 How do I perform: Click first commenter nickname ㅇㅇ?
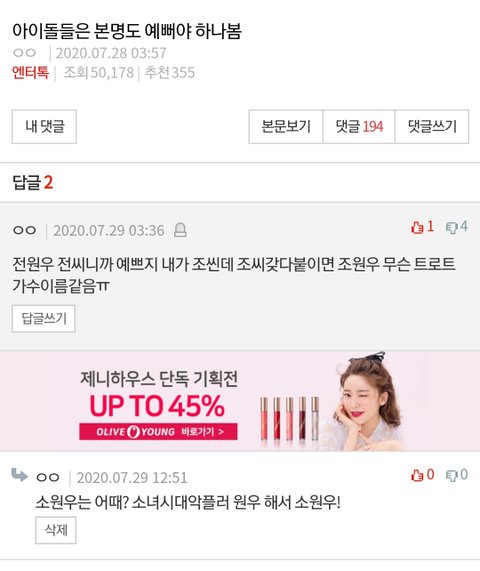point(24,230)
